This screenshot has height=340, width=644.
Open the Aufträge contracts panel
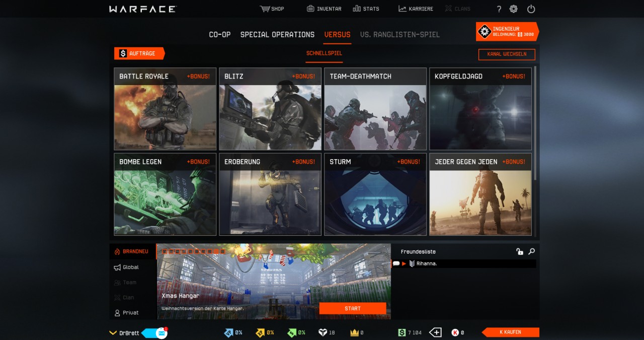[x=139, y=53]
